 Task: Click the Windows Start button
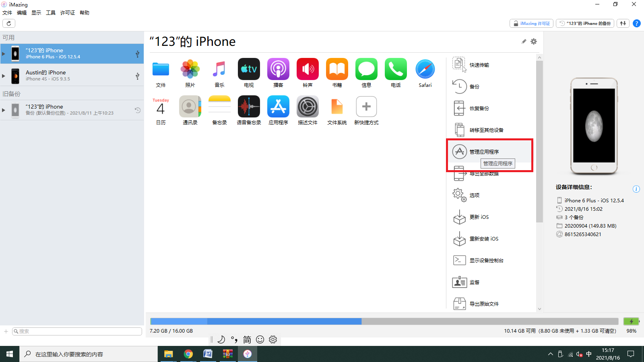pos(10,354)
